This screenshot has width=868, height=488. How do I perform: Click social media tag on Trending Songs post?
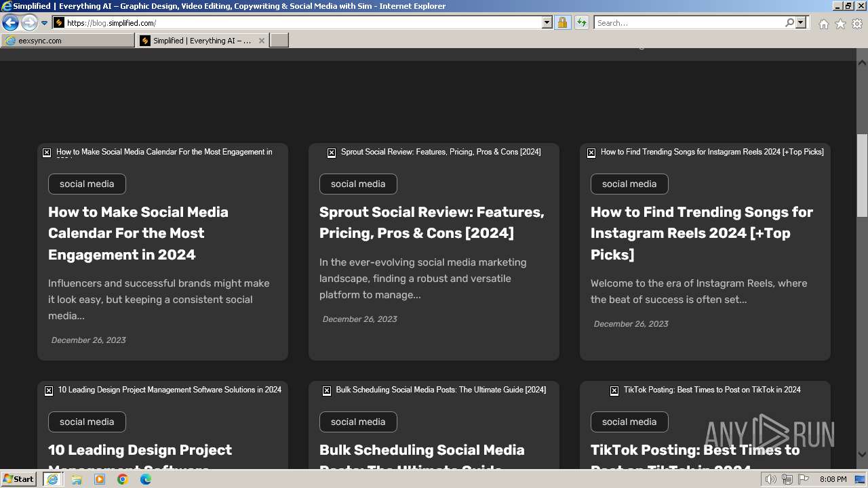point(629,184)
